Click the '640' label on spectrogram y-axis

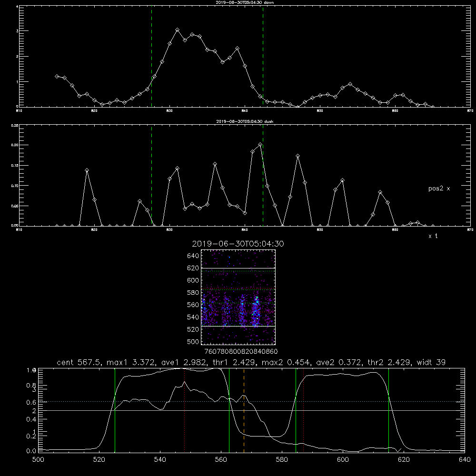coord(193,256)
